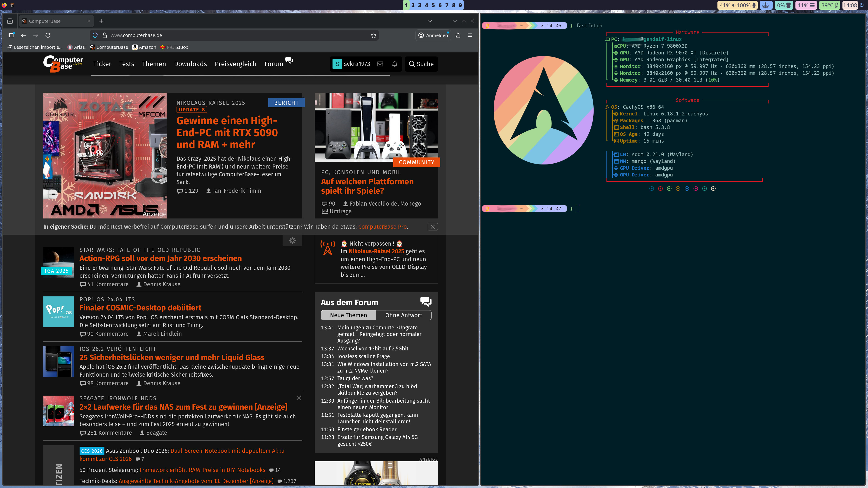The height and width of the screenshot is (488, 868).
Task: Open the Firefox hamburger menu
Action: [x=470, y=35]
